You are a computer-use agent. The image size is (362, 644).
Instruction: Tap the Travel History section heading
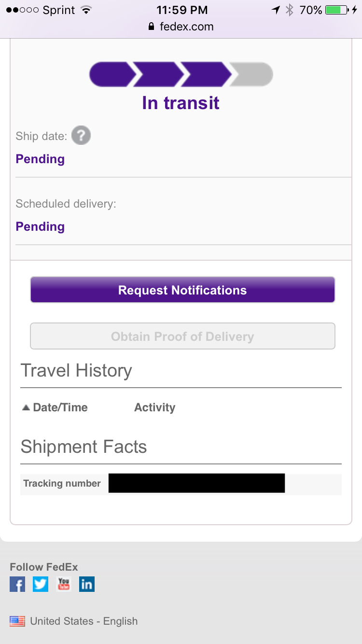pos(76,370)
